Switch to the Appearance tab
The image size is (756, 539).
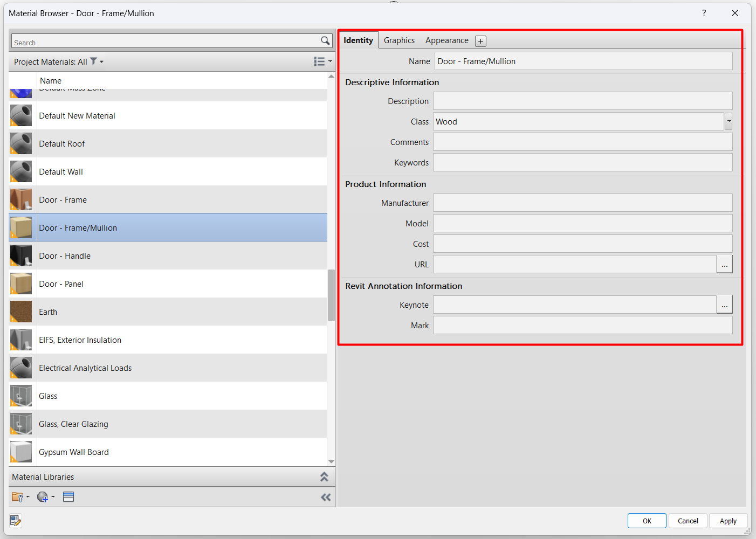pyautogui.click(x=447, y=40)
